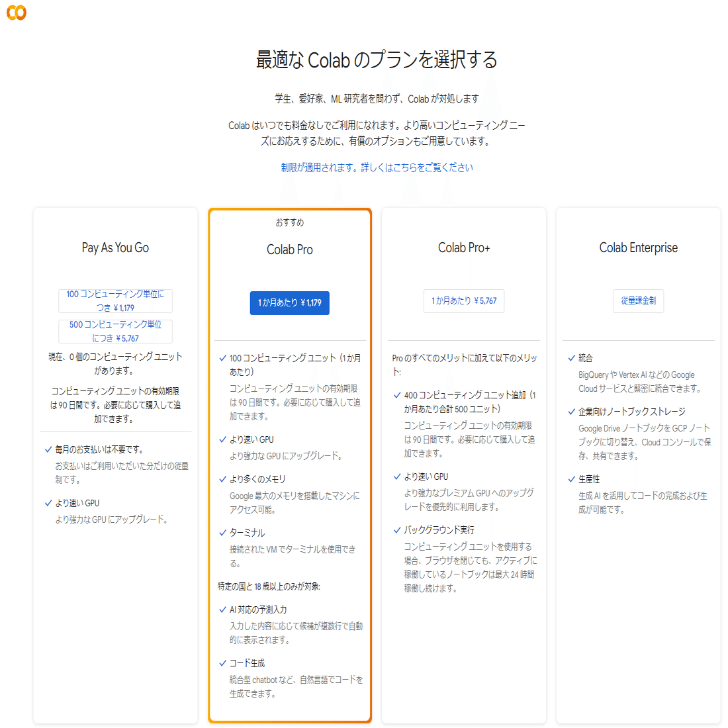
Task: Click 統合 feature title in Enterprise
Action: click(x=586, y=358)
